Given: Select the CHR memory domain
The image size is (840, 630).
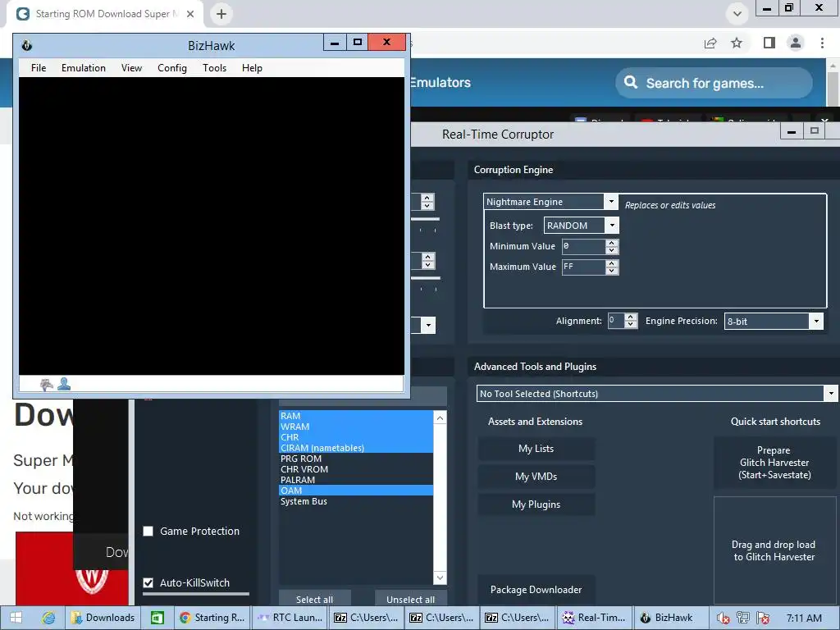Looking at the screenshot, I should [x=356, y=437].
